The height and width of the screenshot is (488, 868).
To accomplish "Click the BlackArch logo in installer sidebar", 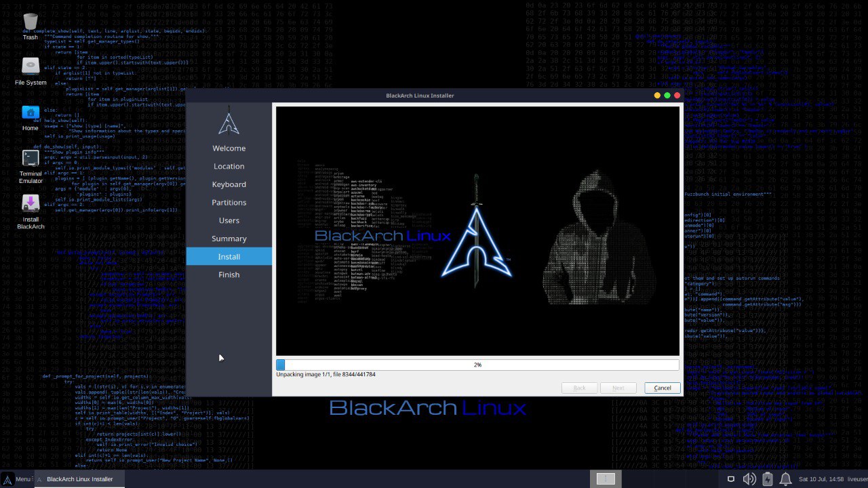I will coord(229,124).
